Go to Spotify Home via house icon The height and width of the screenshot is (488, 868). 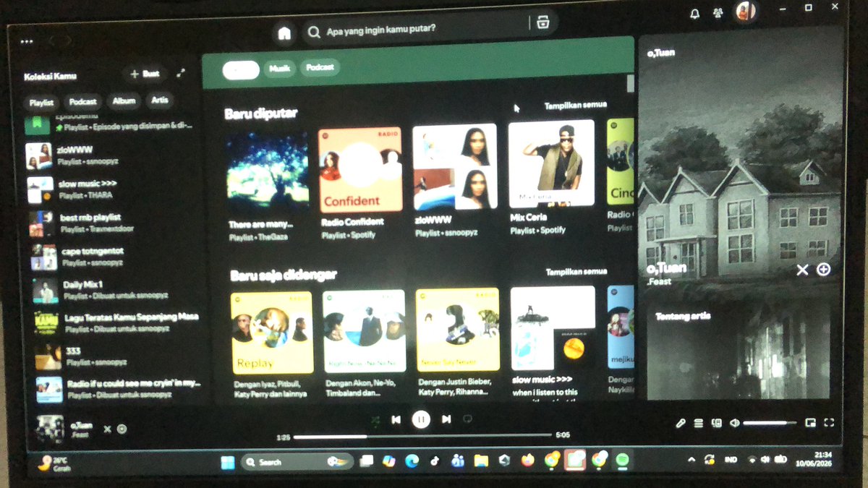(284, 33)
